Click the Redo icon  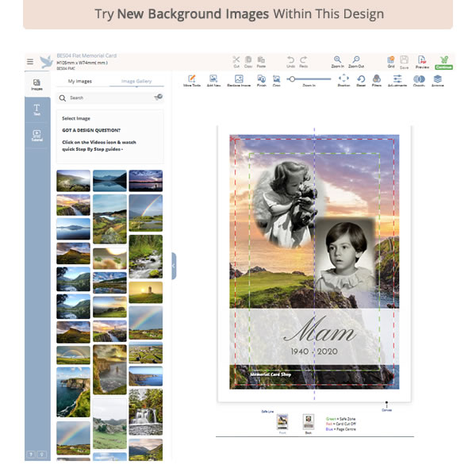click(x=304, y=60)
